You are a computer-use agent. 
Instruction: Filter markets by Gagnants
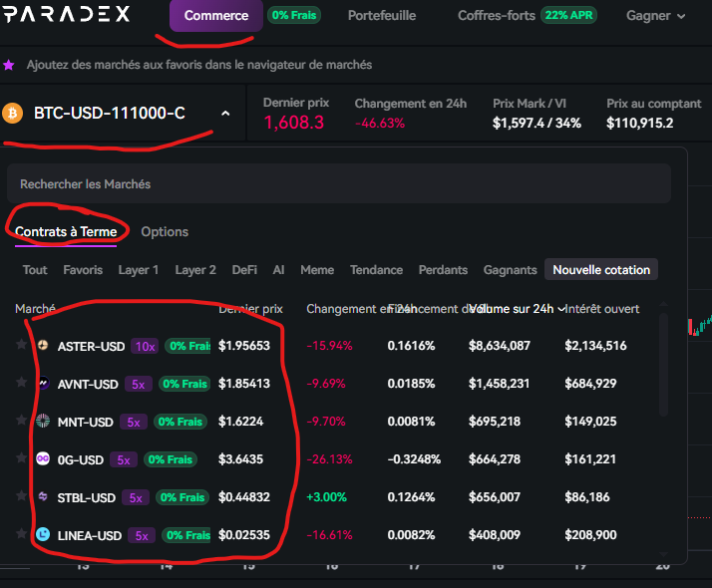510,270
